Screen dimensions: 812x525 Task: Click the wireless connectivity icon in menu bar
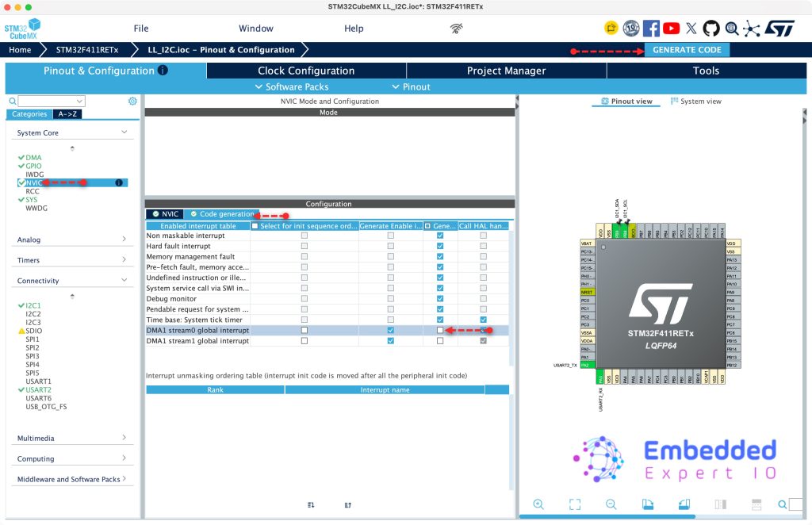click(456, 29)
